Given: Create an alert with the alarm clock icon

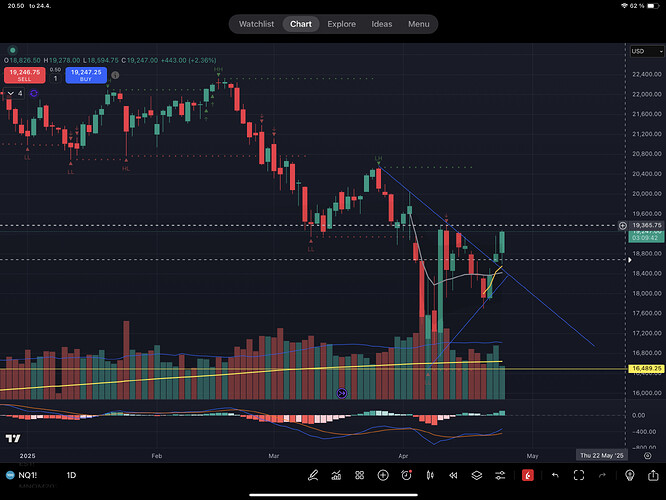Looking at the screenshot, I should click(x=406, y=476).
